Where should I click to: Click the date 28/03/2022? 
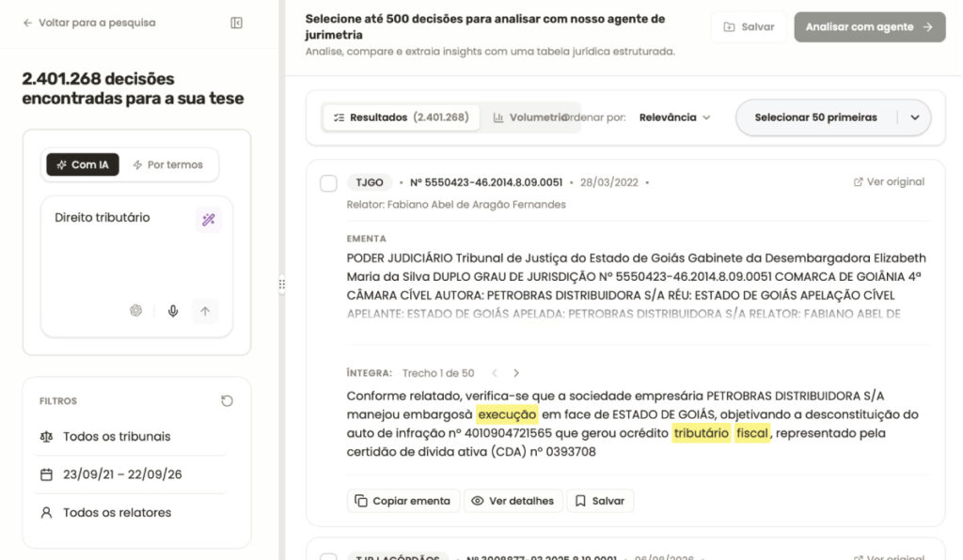[x=608, y=182]
